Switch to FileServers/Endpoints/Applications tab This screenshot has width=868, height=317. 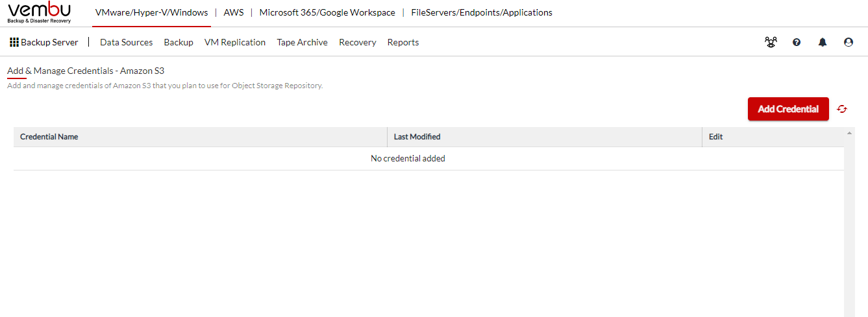[482, 12]
